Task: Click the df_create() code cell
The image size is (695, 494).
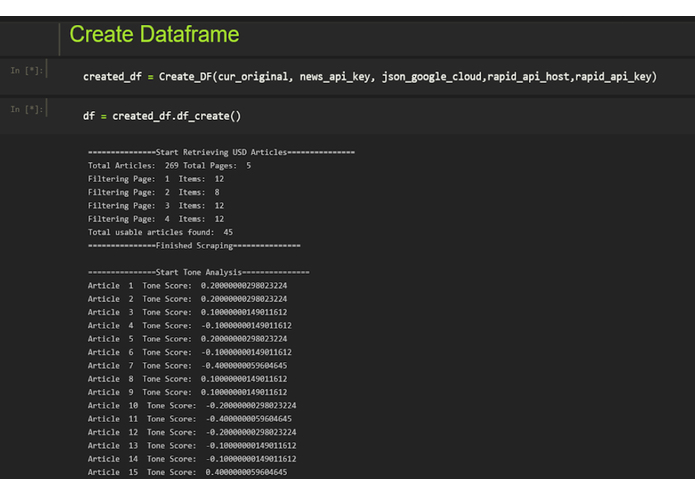Action: click(x=162, y=116)
